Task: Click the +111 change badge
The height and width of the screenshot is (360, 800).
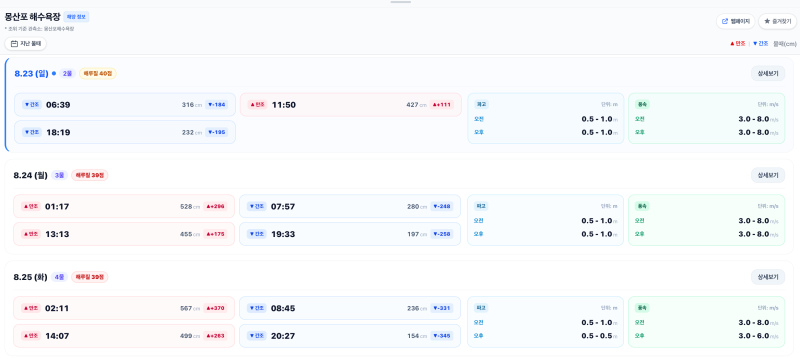Action: pyautogui.click(x=442, y=105)
